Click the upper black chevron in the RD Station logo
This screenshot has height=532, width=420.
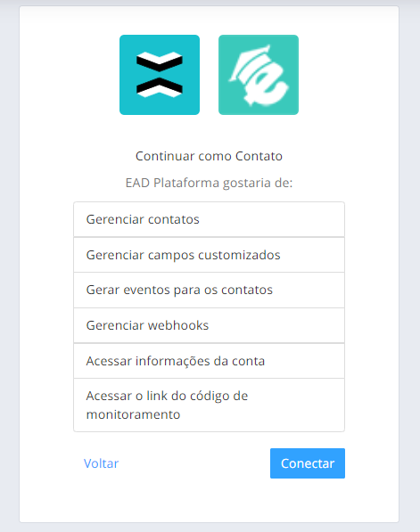pos(160,61)
